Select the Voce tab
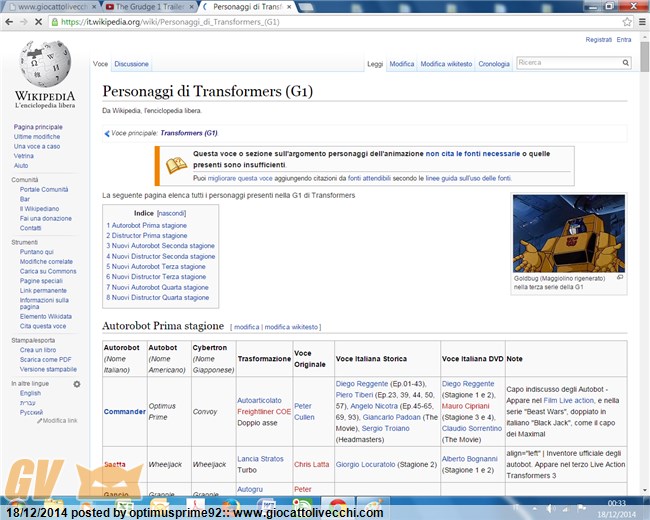This screenshot has height=520, width=650. tap(100, 64)
